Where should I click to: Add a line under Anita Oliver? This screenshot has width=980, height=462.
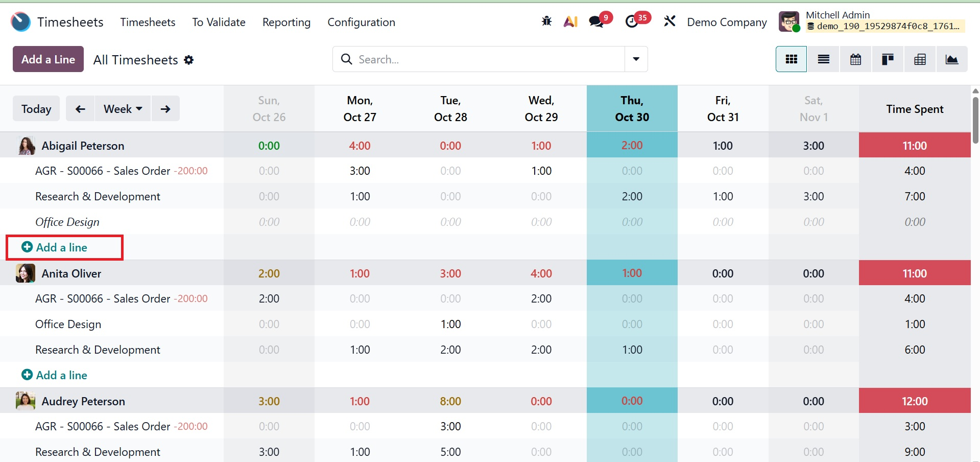[x=55, y=375]
